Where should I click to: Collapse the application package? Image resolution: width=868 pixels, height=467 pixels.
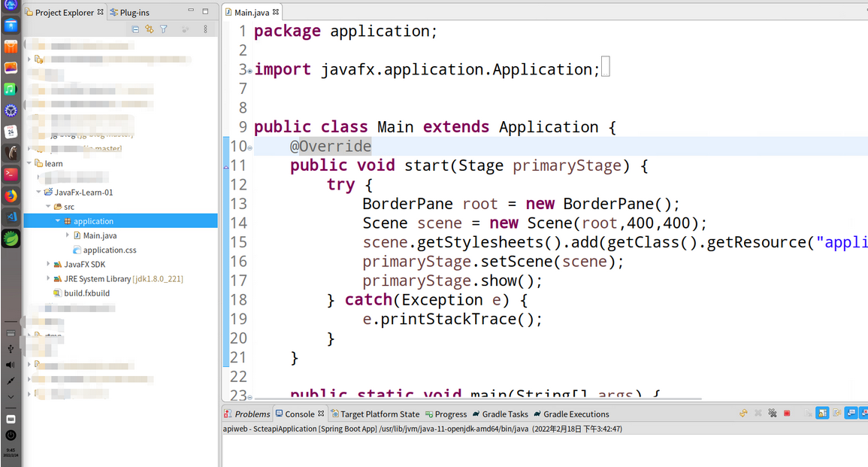click(x=58, y=220)
